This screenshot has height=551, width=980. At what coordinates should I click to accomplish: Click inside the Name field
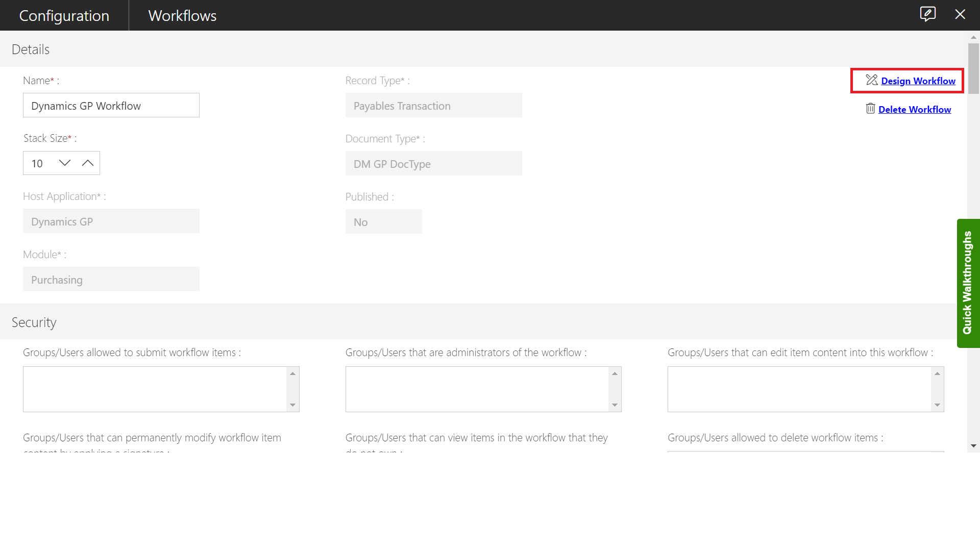click(x=111, y=105)
